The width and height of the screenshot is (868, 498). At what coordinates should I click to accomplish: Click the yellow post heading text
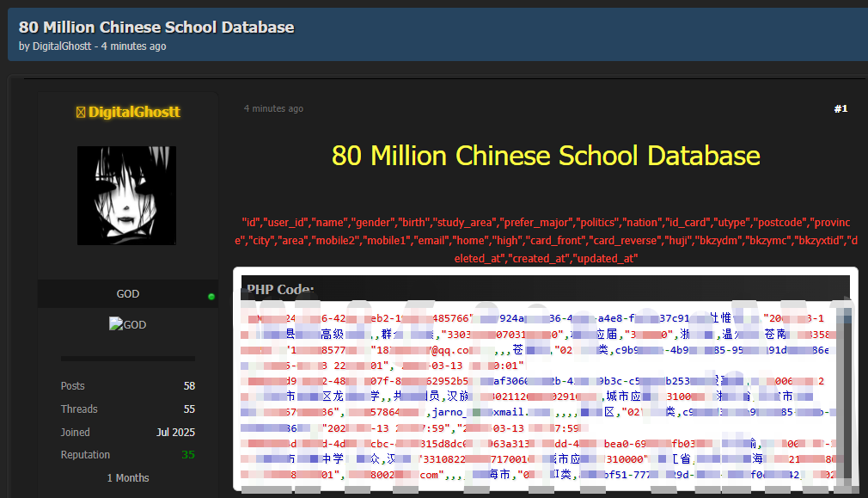546,156
